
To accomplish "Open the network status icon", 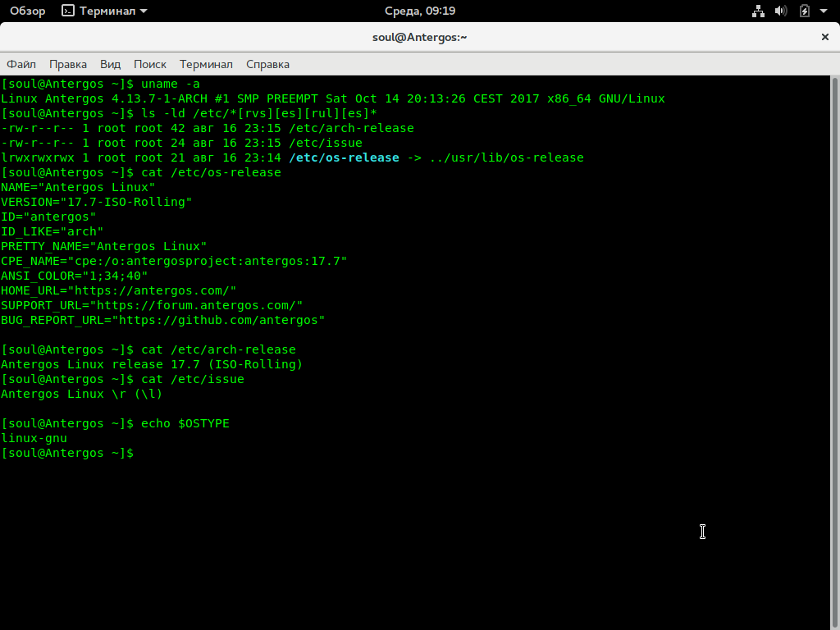I will (758, 11).
